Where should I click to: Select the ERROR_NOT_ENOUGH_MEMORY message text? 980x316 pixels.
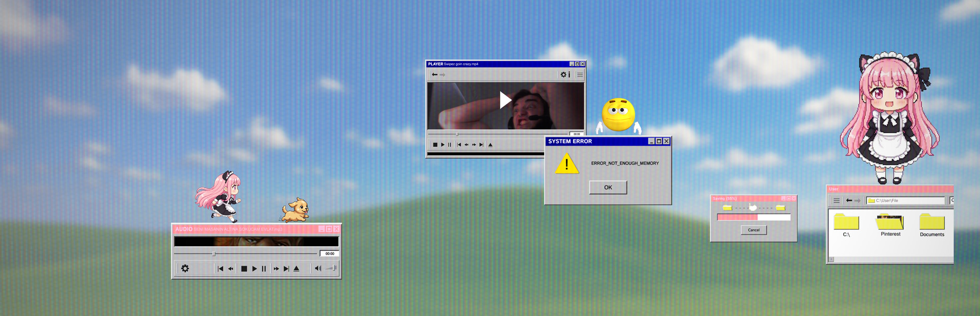click(625, 163)
